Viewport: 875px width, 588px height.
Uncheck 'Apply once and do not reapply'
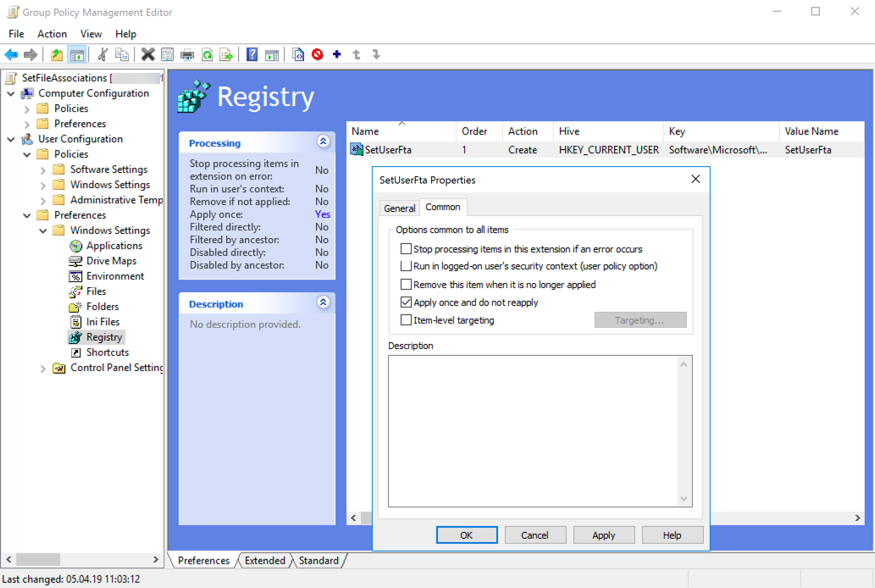pos(407,302)
